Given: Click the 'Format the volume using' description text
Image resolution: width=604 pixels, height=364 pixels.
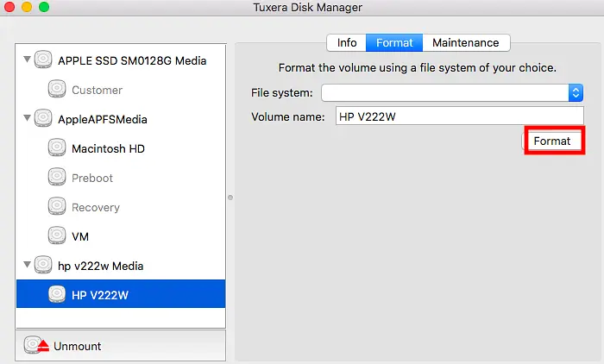Looking at the screenshot, I should pos(417,68).
